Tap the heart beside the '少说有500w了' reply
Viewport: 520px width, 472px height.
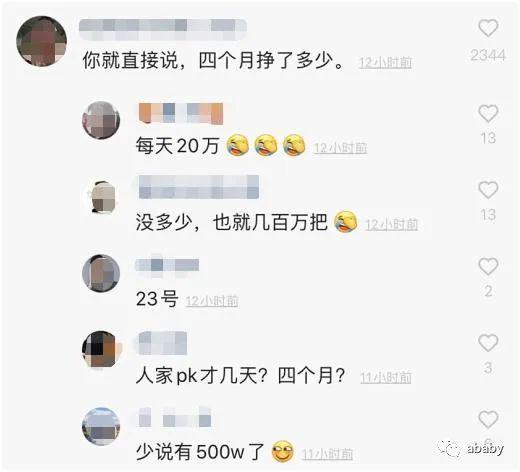[x=488, y=419]
